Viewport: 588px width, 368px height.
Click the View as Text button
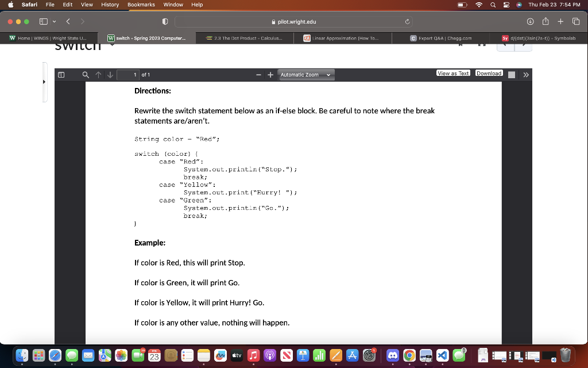coord(453,73)
